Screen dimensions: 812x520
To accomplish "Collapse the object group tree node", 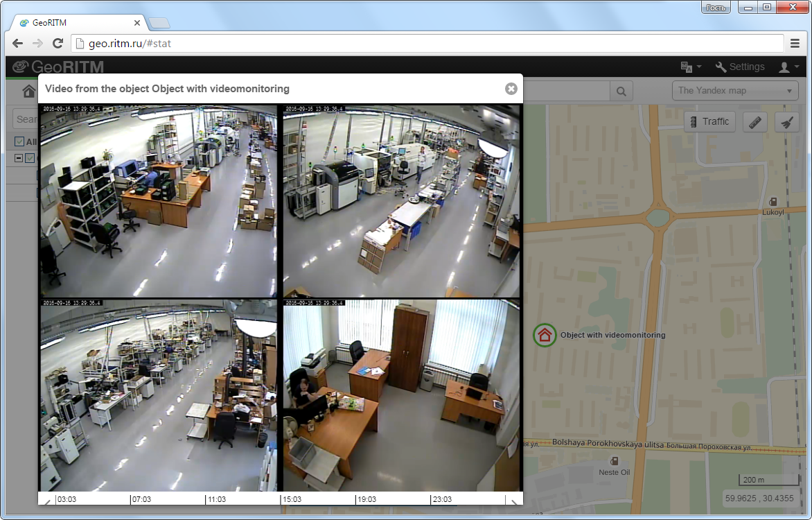I will [19, 158].
